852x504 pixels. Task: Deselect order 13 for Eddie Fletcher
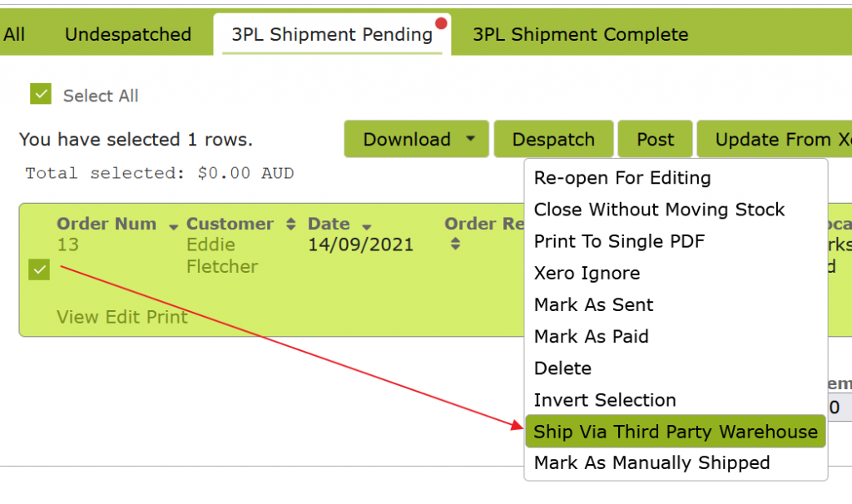(38, 269)
